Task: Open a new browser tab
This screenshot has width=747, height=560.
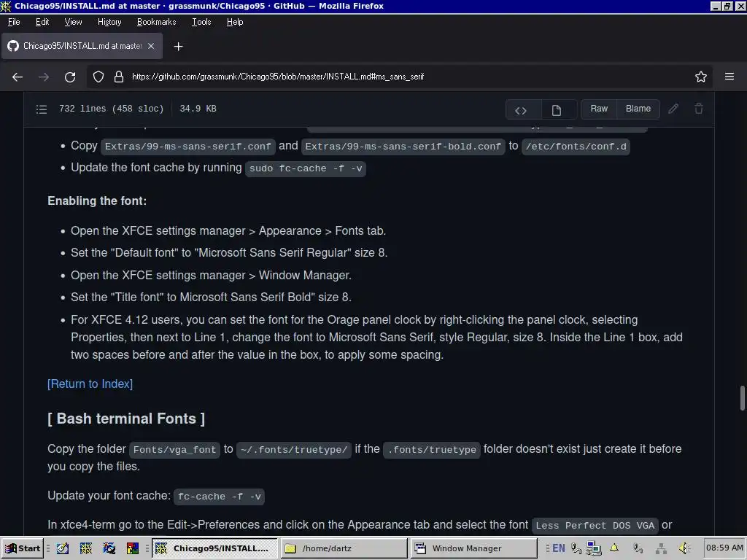Action: [178, 46]
